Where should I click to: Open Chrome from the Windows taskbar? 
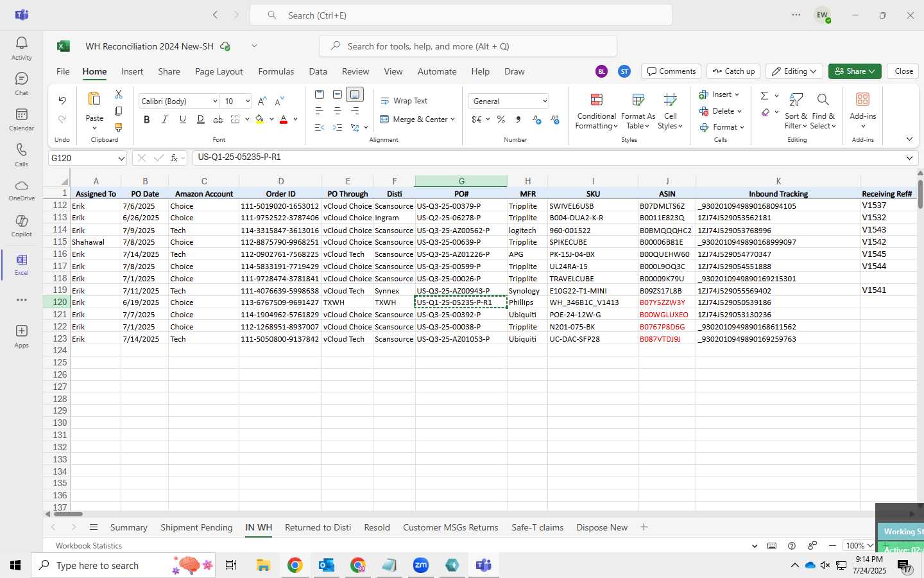[295, 565]
